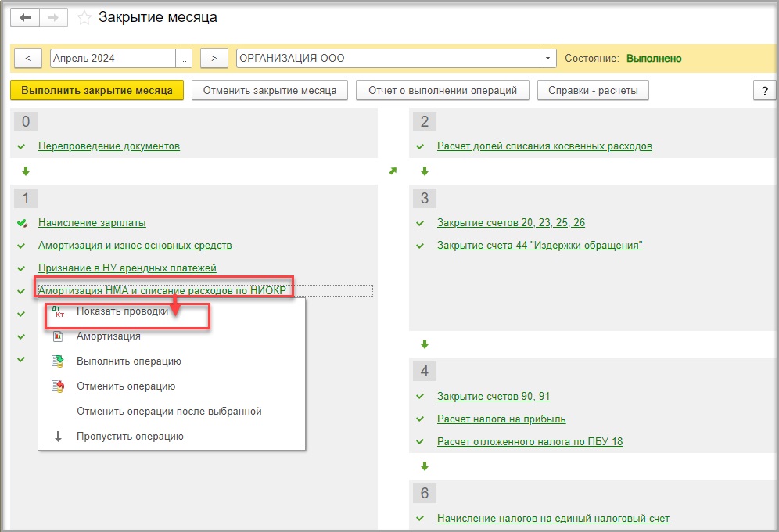This screenshot has height=532, width=779.
Task: Click the stage 6 number label
Action: click(x=424, y=493)
